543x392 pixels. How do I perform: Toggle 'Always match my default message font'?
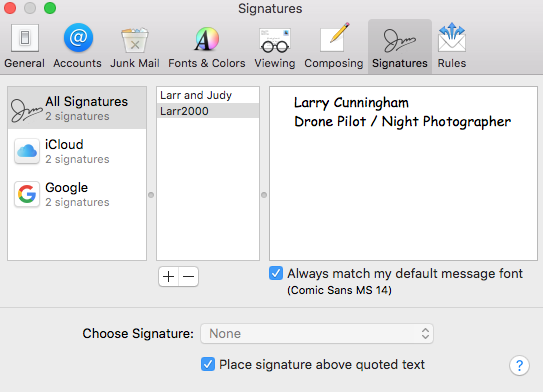coord(276,273)
